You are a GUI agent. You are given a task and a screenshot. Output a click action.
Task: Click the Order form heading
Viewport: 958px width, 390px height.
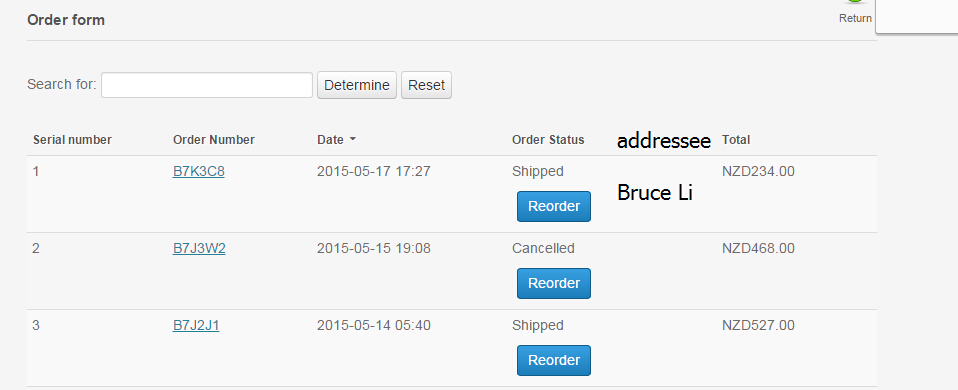click(66, 20)
